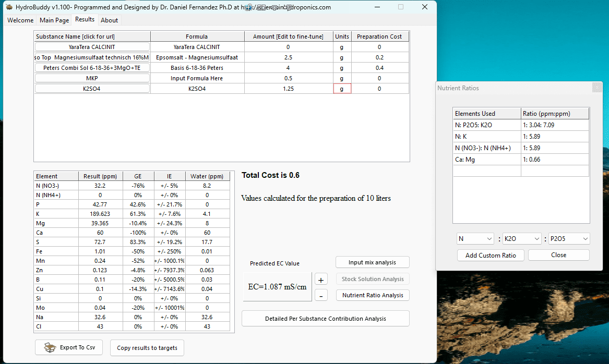Open the N element dropdown in Nutrient Ratios
The height and width of the screenshot is (364, 609).
click(x=475, y=239)
